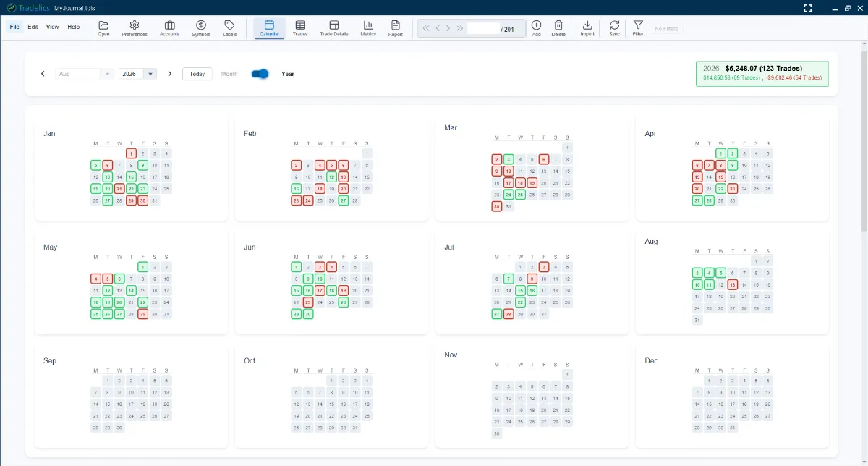Open Preferences gear icon

(135, 28)
